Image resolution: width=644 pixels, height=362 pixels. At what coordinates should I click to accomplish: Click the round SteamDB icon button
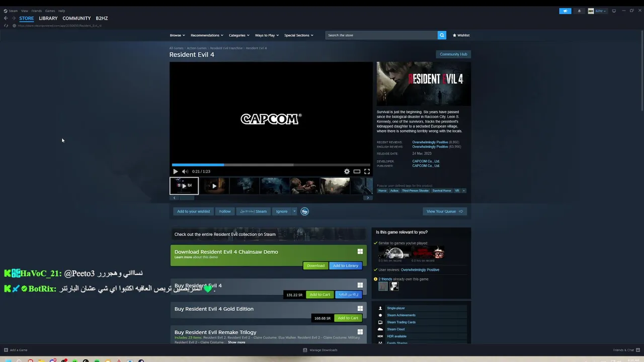coord(304,211)
